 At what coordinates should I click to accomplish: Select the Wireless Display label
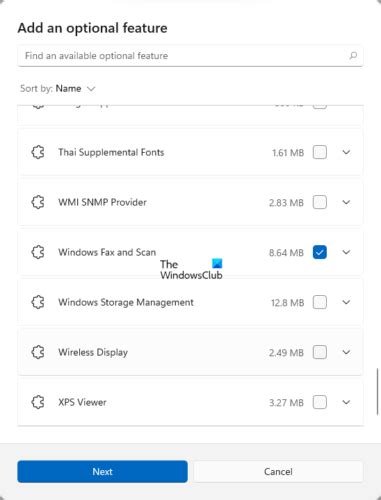[x=93, y=352]
